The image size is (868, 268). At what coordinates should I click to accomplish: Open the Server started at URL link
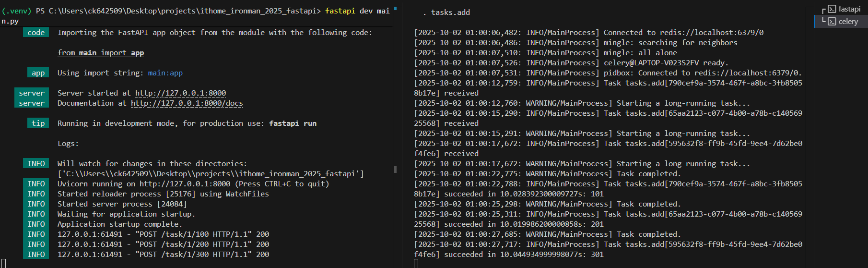click(180, 93)
